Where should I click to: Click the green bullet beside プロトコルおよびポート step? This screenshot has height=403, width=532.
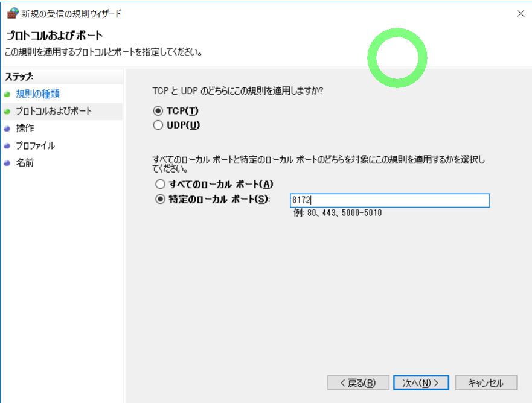pyautogui.click(x=7, y=112)
